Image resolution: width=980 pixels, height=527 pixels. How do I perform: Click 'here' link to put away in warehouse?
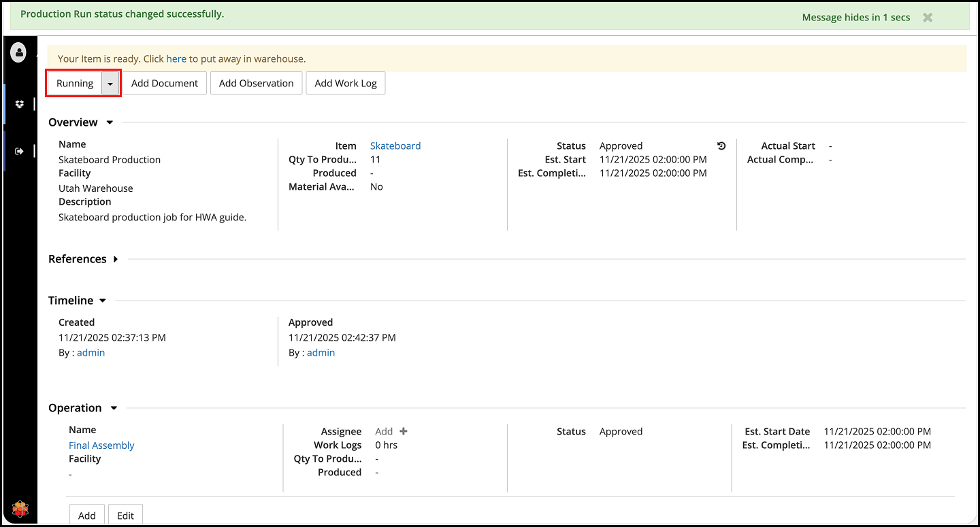pos(176,59)
